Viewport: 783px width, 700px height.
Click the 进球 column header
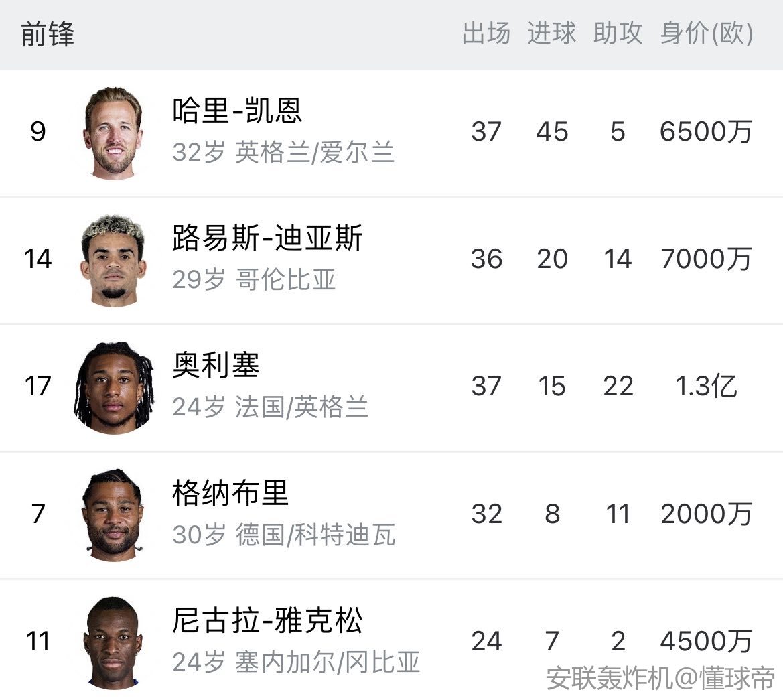tap(552, 33)
